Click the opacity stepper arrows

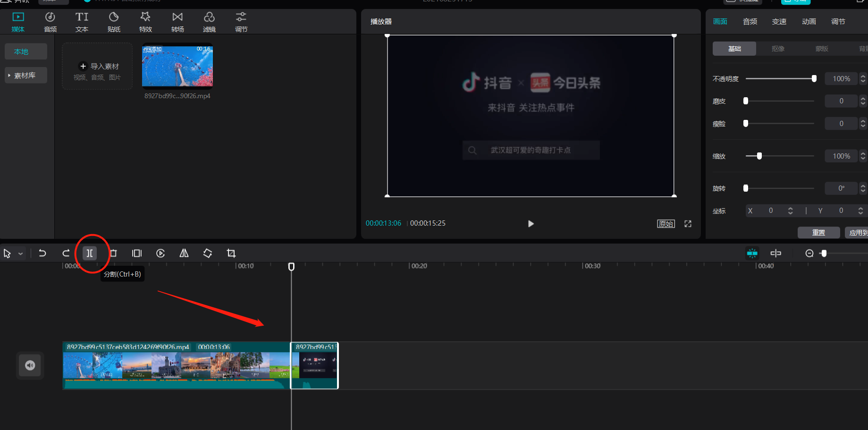[863, 79]
